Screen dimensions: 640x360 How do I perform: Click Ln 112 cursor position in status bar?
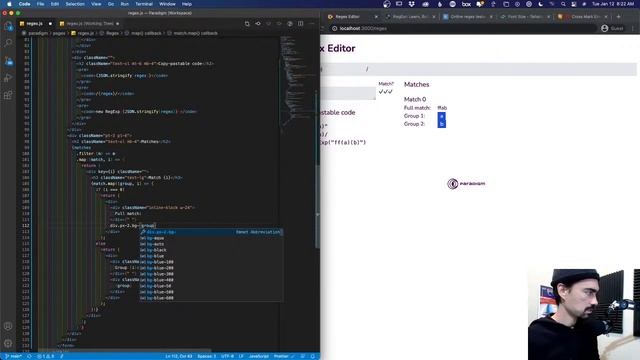(x=179, y=356)
